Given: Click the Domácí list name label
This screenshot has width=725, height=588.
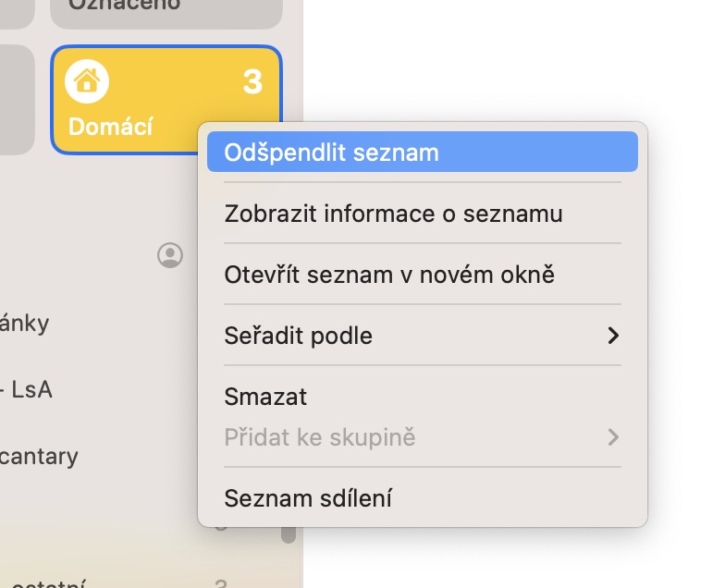Looking at the screenshot, I should pos(111,127).
